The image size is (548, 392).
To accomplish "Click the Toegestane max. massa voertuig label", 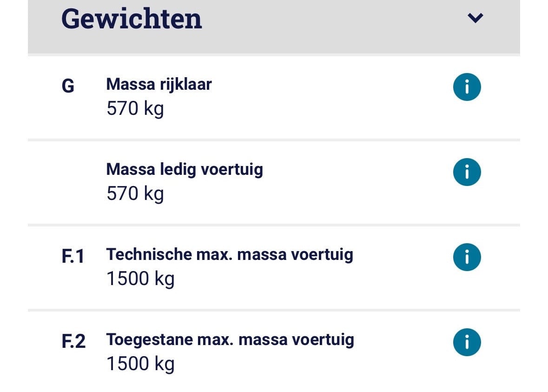I will coord(230,340).
